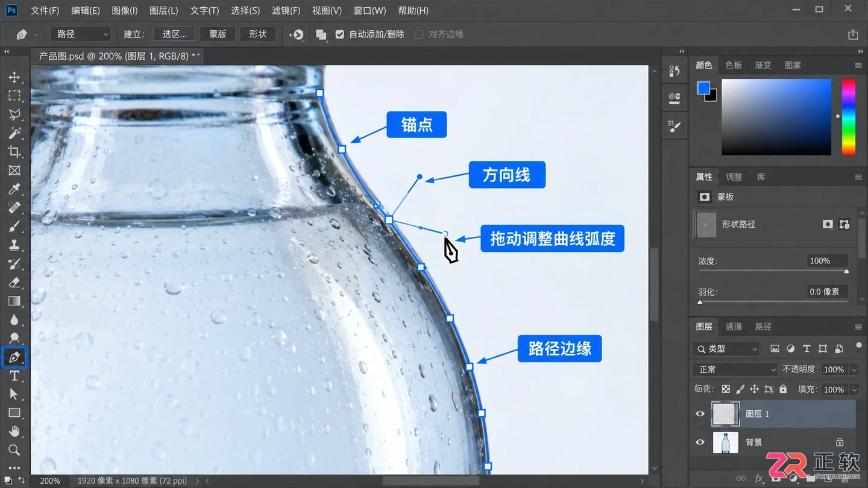Select the Crop tool
Screen dimensions: 868x488
(x=14, y=152)
